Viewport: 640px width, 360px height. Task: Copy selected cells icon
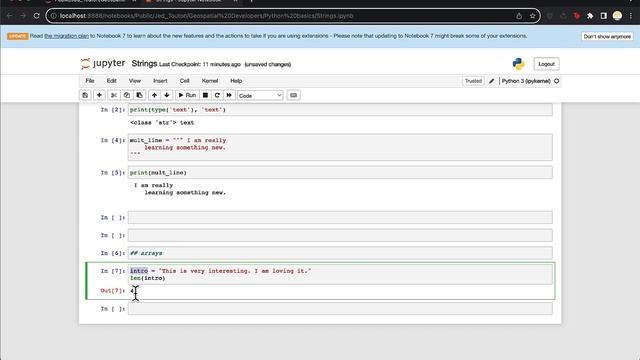click(x=127, y=95)
